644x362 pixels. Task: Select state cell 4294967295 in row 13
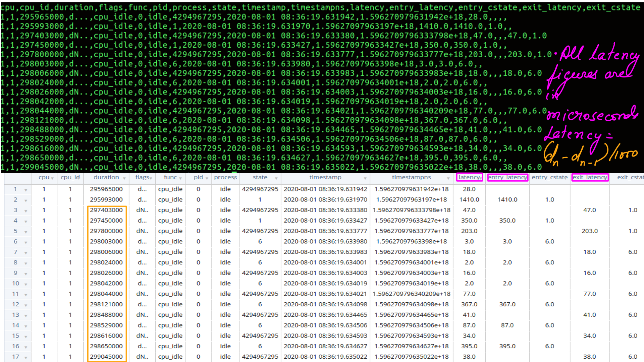[x=260, y=315]
